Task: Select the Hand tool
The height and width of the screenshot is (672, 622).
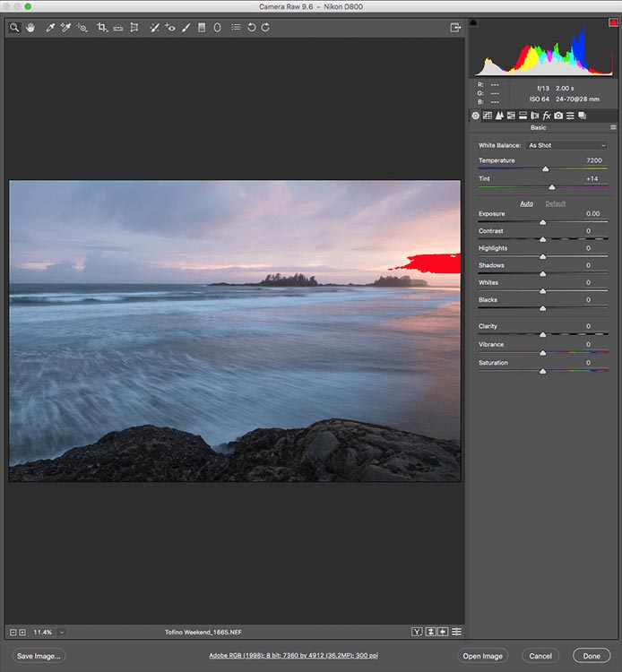Action: (x=29, y=28)
